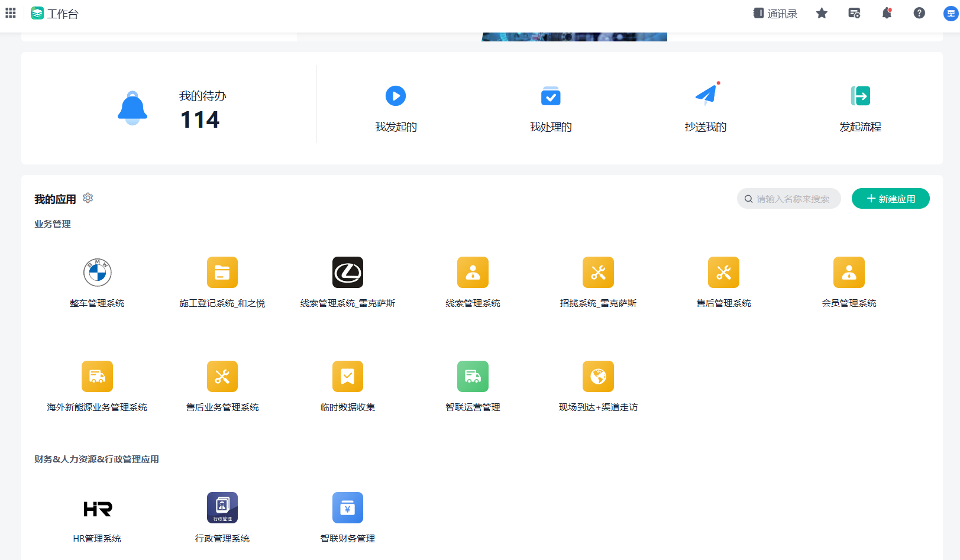Open the user avatar menu
This screenshot has width=960, height=560.
click(x=950, y=14)
